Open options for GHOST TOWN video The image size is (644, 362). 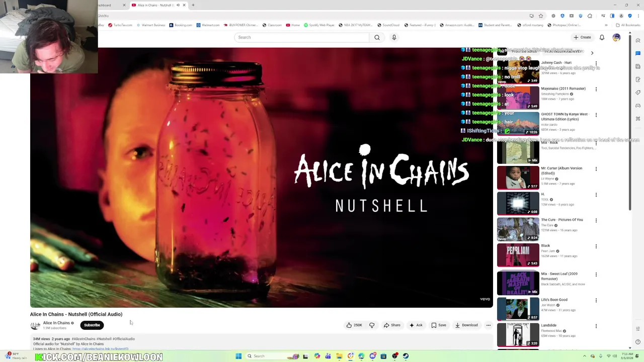click(x=596, y=115)
